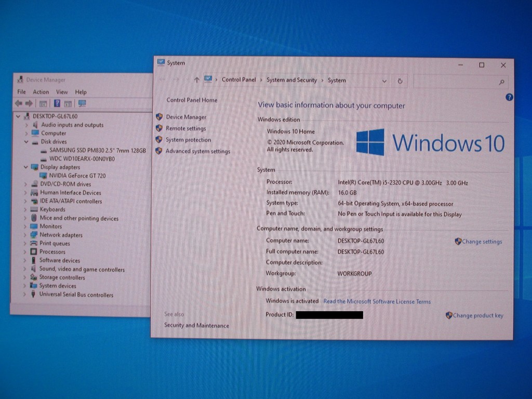Read the Microsoft Software License Terms link
This screenshot has height=399, width=532.
pos(377,301)
